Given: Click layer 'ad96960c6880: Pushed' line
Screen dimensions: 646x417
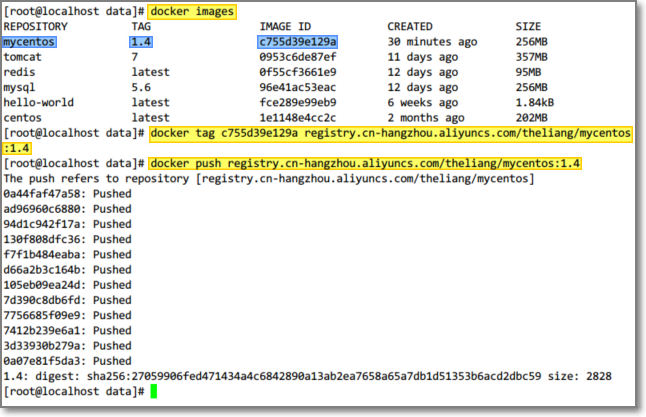Looking at the screenshot, I should 68,209.
